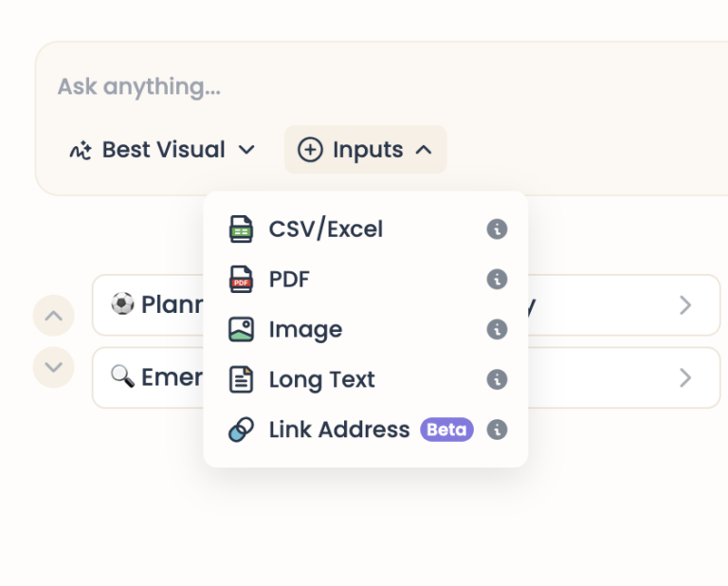
Task: Click the Beta badge on Link Address
Action: pos(446,430)
